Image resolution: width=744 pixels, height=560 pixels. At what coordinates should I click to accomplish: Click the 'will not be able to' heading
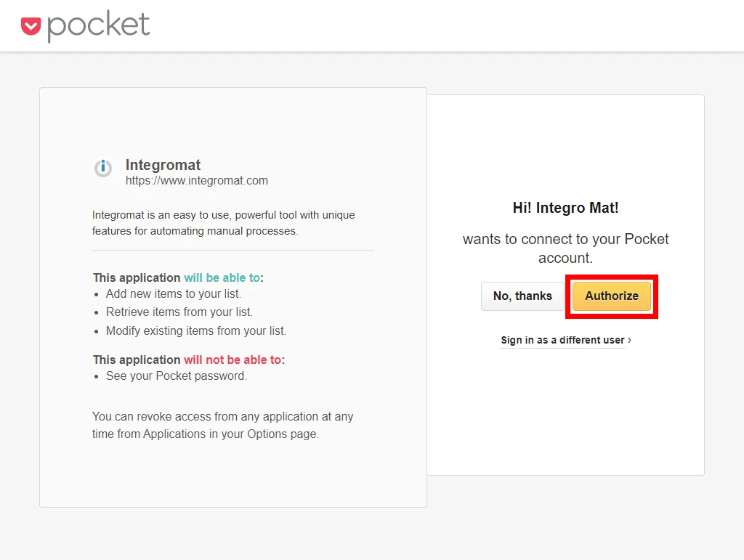(232, 360)
